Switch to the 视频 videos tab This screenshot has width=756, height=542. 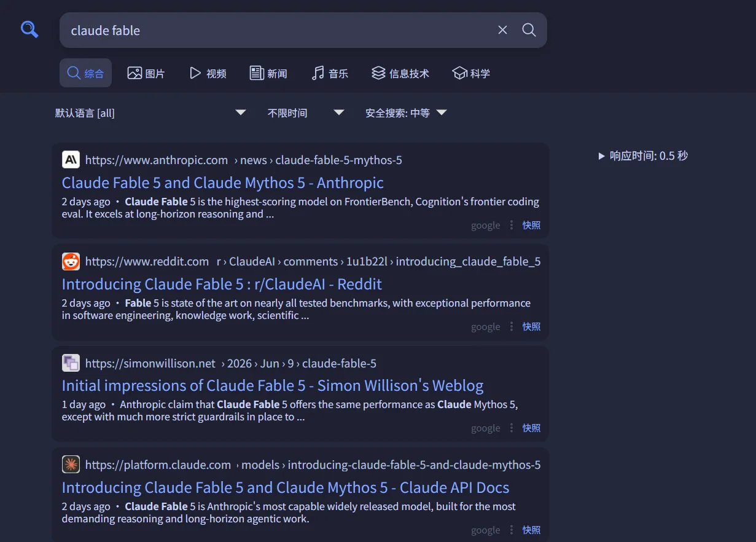208,73
